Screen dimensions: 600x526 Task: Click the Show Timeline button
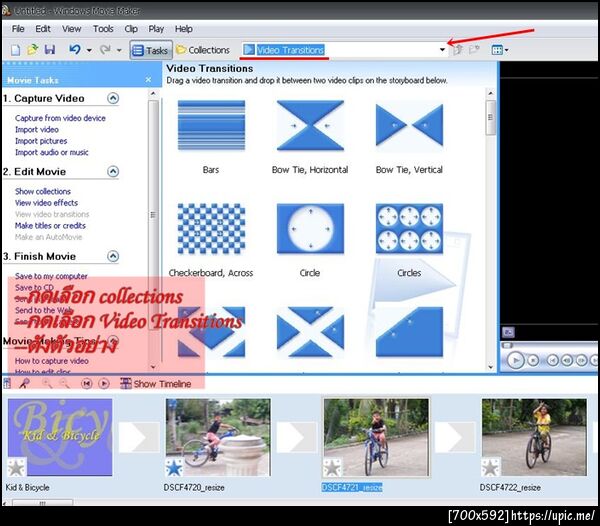(x=156, y=384)
